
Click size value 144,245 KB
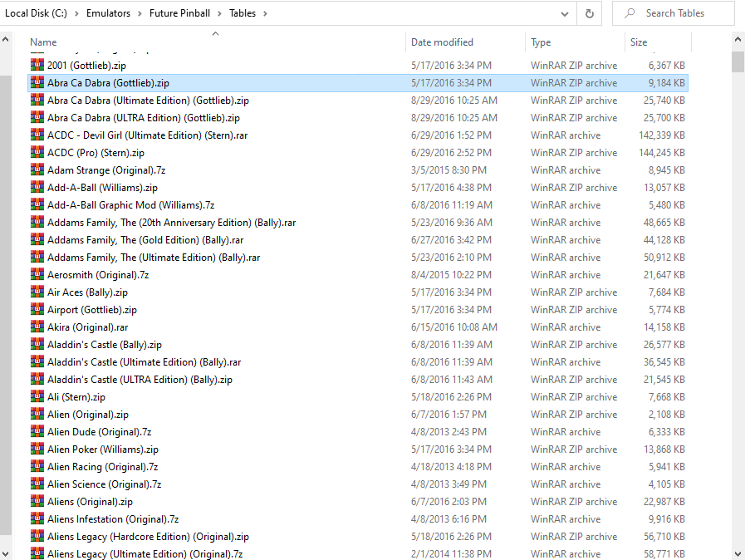click(662, 153)
